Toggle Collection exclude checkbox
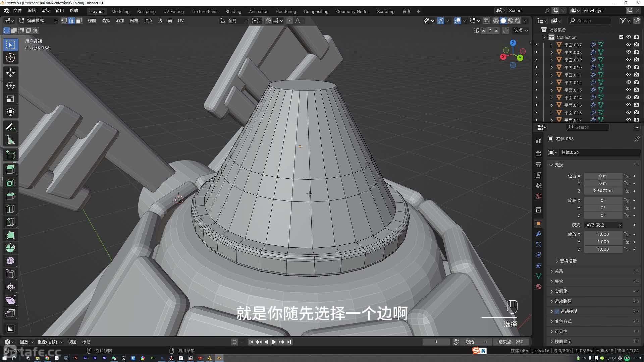The width and height of the screenshot is (644, 362). click(621, 37)
